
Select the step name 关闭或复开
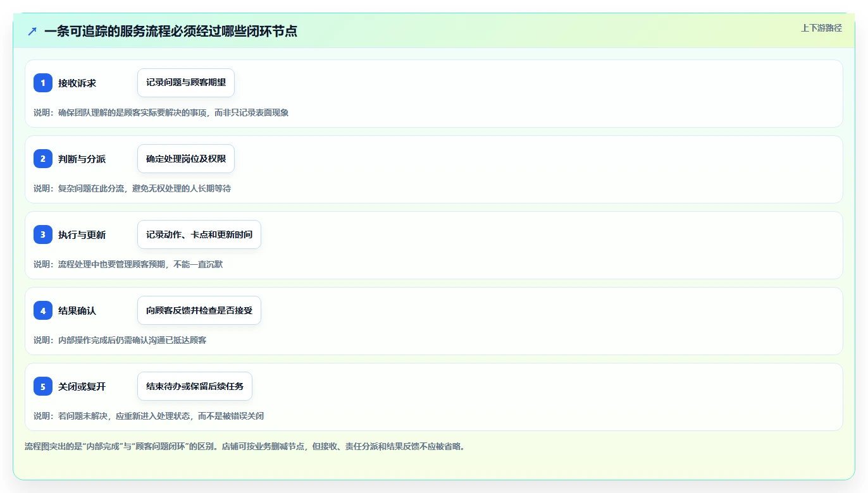[x=82, y=386]
